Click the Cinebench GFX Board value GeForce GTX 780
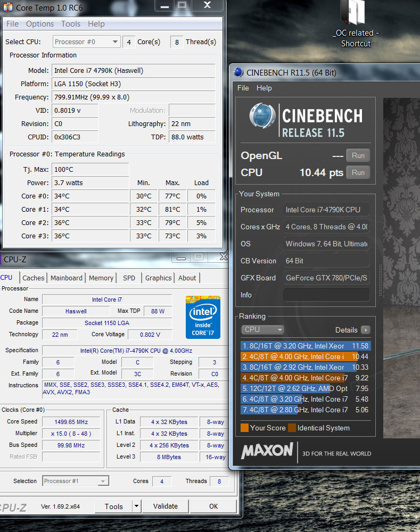The image size is (420, 532). [326, 278]
